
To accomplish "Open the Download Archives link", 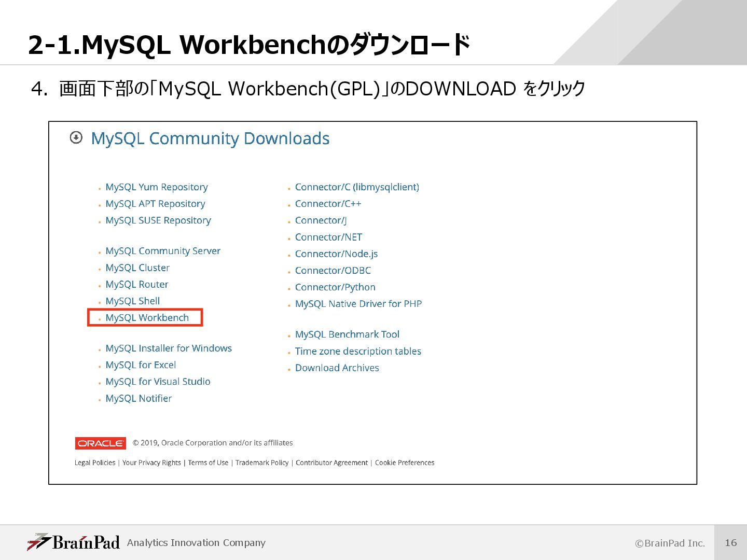I will (337, 368).
